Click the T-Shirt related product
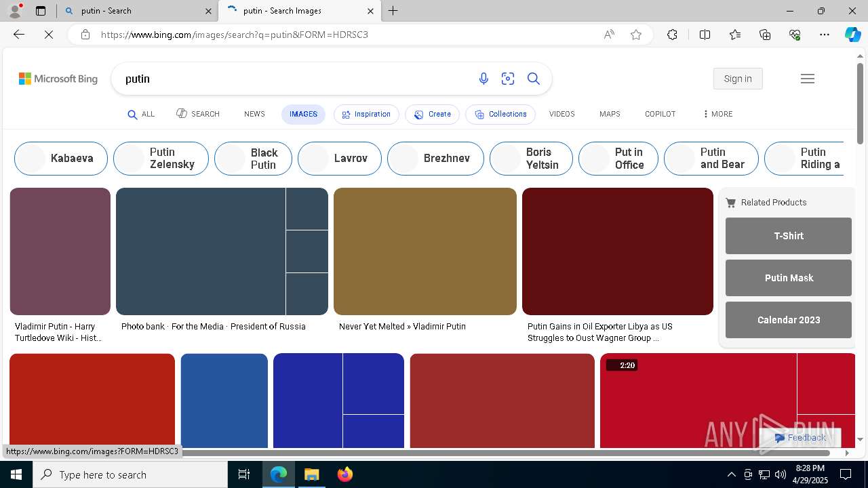The width and height of the screenshot is (868, 488). pos(789,236)
